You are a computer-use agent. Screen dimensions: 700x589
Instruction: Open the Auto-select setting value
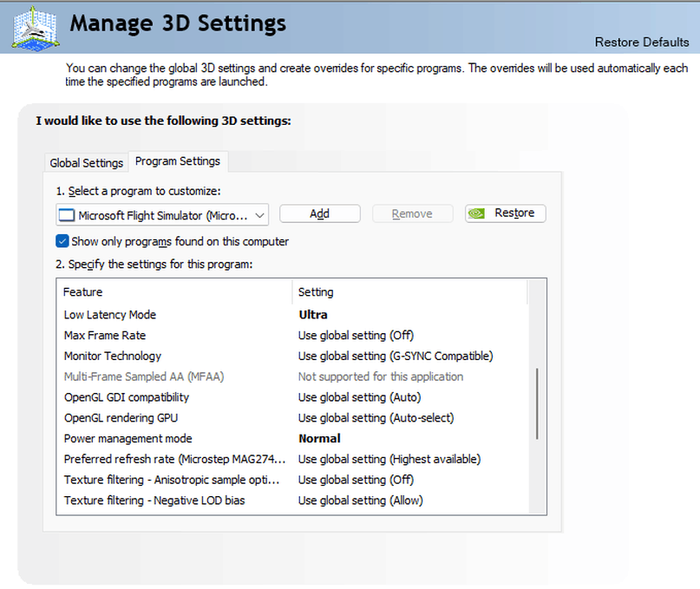coord(376,417)
